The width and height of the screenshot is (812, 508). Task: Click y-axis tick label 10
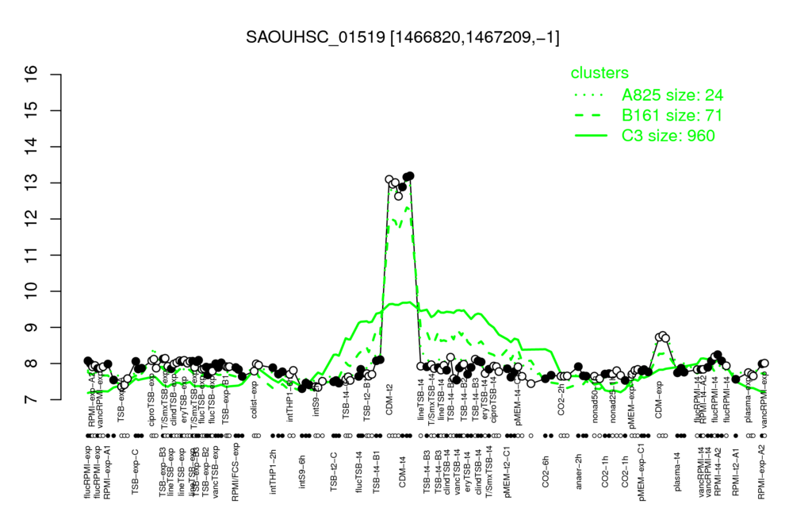(x=32, y=291)
